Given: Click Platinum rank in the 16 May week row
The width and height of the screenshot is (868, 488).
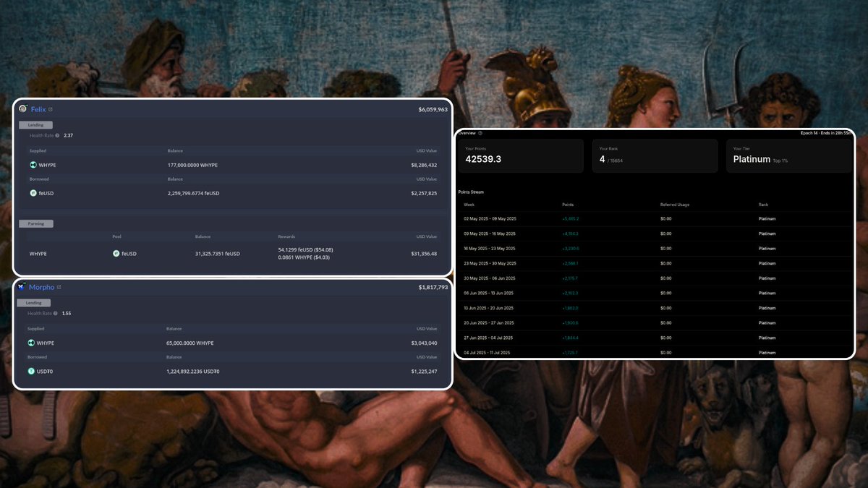Looking at the screenshot, I should tap(767, 248).
